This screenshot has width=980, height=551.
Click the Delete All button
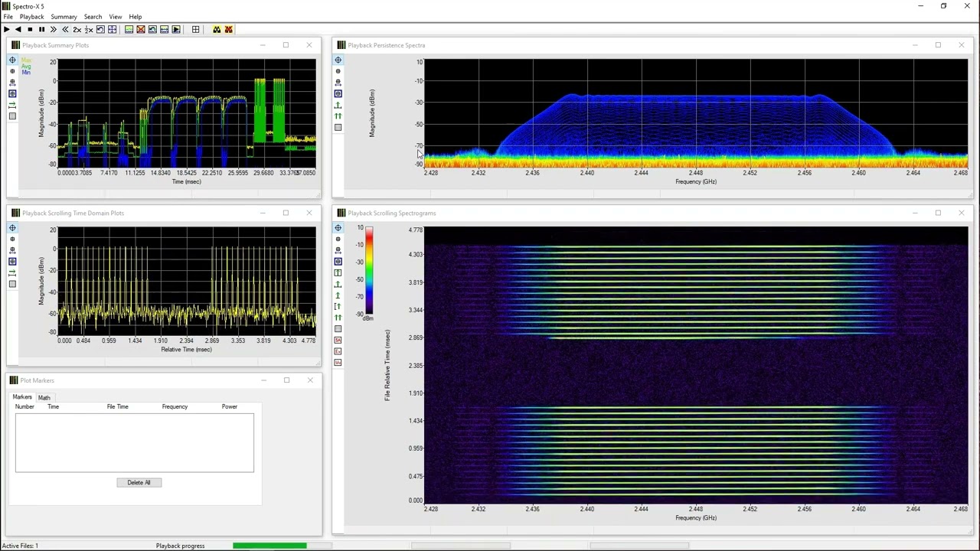click(x=139, y=482)
